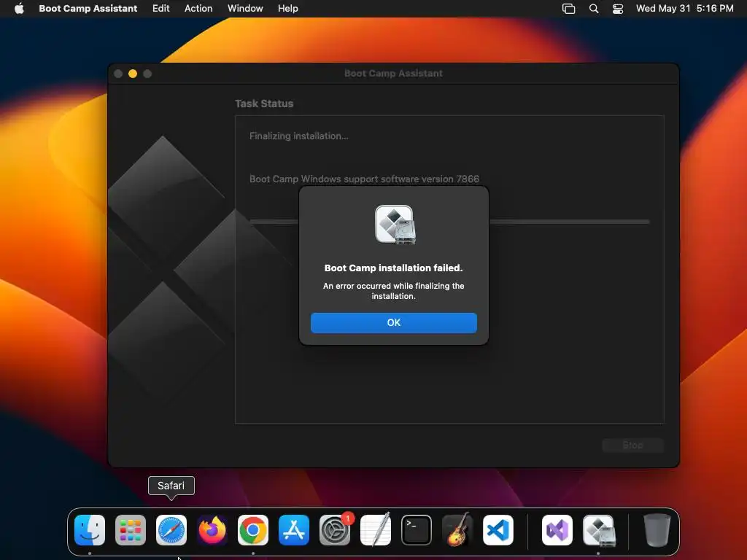747x560 pixels.
Task: Open the App Store from the Dock
Action: [294, 529]
